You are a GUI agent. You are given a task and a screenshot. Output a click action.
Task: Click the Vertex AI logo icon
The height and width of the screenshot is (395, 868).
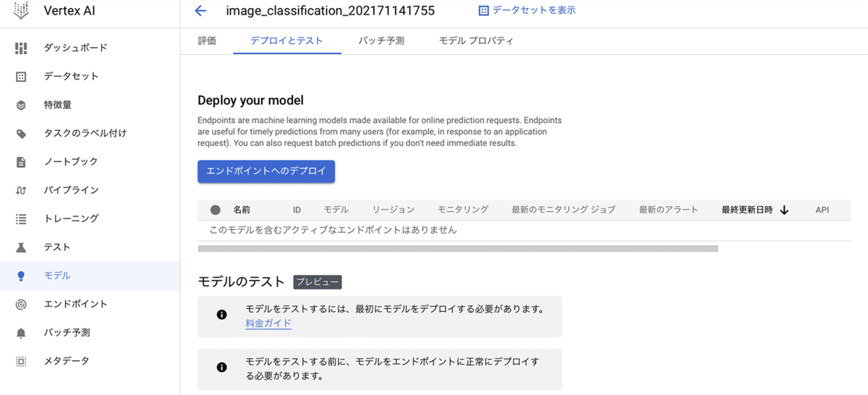point(21,11)
